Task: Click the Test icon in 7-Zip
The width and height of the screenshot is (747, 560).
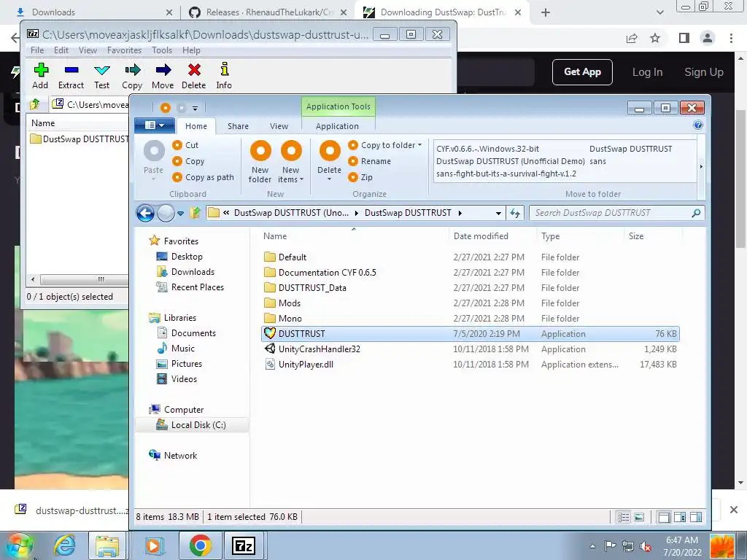Action: 101,71
